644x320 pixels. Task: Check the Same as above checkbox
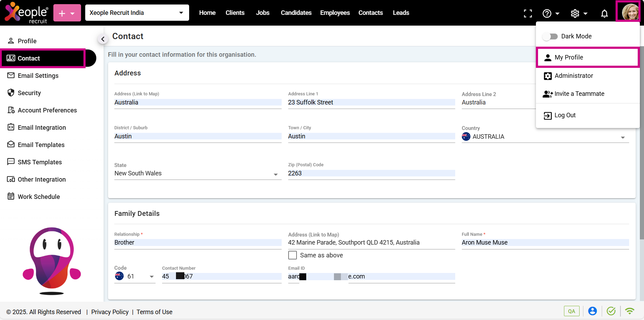point(293,255)
